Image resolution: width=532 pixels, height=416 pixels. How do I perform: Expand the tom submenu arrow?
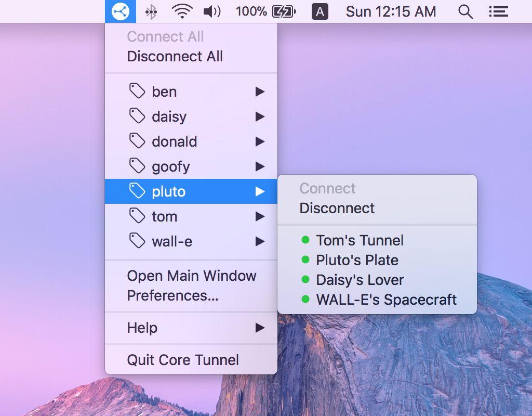coord(260,216)
